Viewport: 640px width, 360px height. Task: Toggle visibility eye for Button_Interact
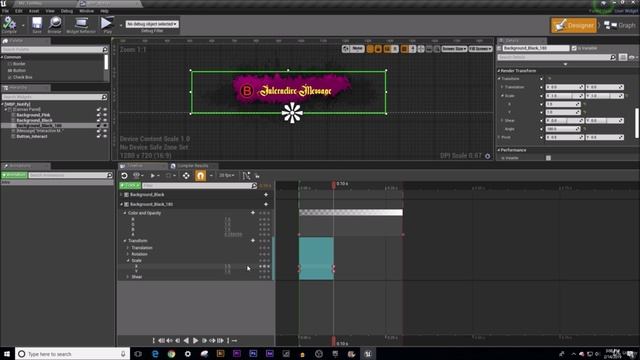click(105, 136)
